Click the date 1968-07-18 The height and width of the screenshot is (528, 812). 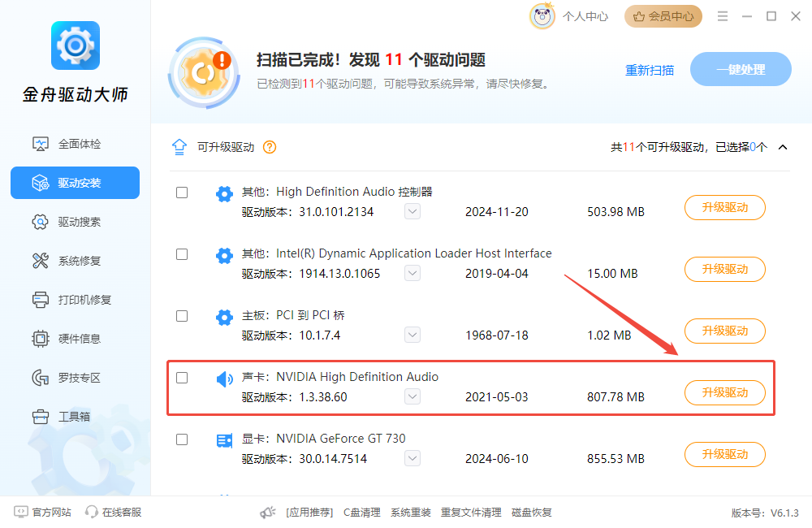pos(497,335)
